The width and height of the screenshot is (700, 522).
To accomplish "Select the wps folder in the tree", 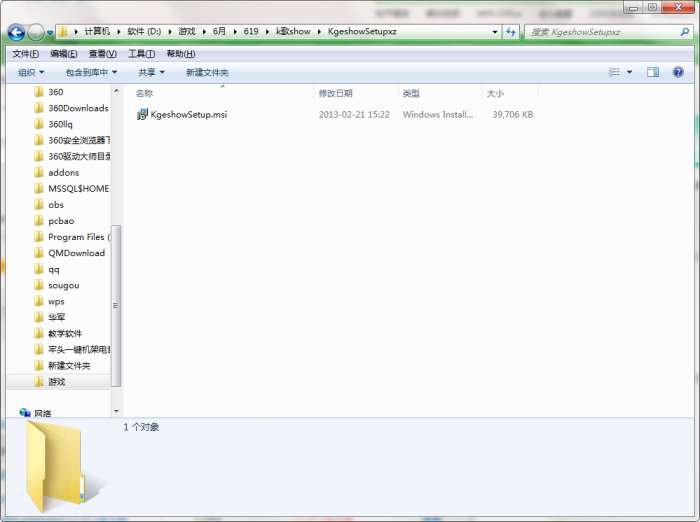I will coord(56,301).
